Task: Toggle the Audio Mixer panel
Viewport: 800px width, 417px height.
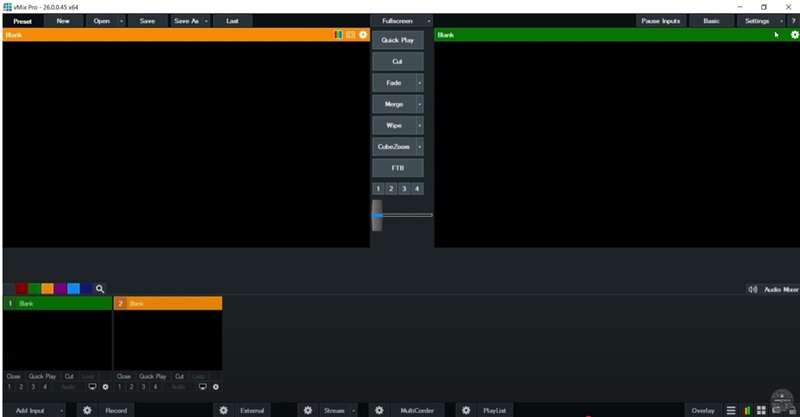Action: click(x=780, y=289)
